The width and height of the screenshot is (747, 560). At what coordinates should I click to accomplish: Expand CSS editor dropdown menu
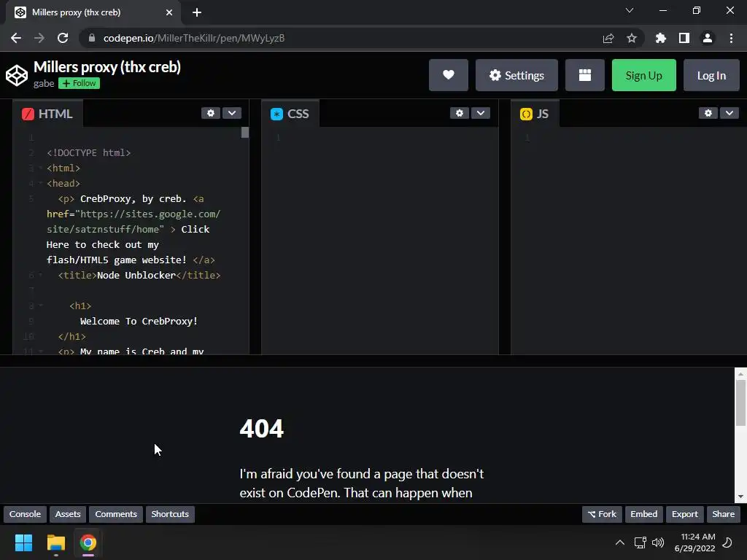coord(481,113)
